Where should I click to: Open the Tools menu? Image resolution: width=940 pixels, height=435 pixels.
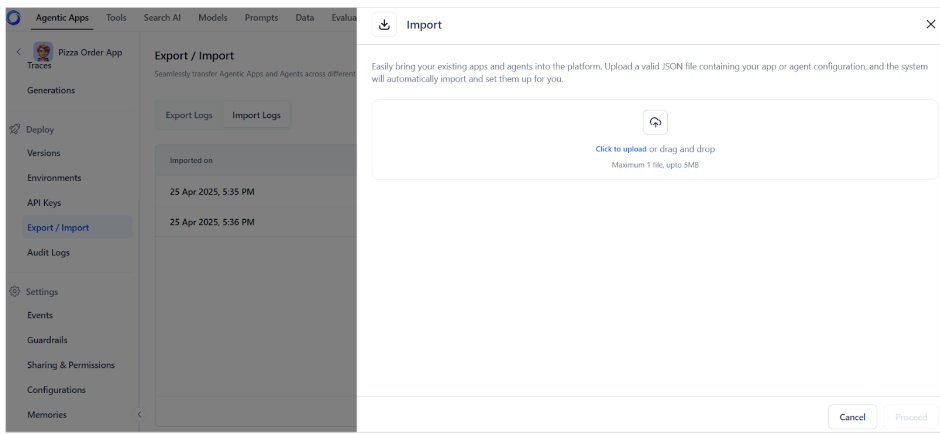116,18
